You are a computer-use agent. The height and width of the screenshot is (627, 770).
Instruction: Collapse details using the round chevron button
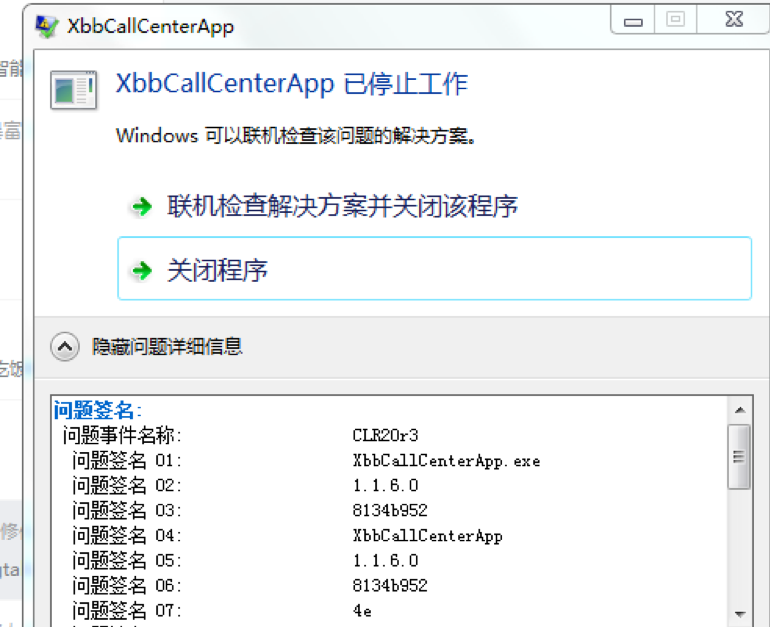click(65, 347)
